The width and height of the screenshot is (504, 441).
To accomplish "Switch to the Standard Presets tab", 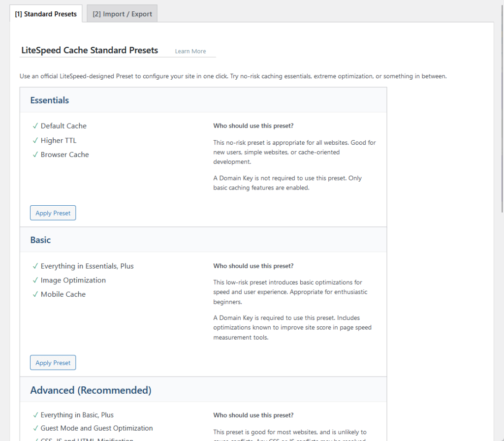I will pos(46,14).
